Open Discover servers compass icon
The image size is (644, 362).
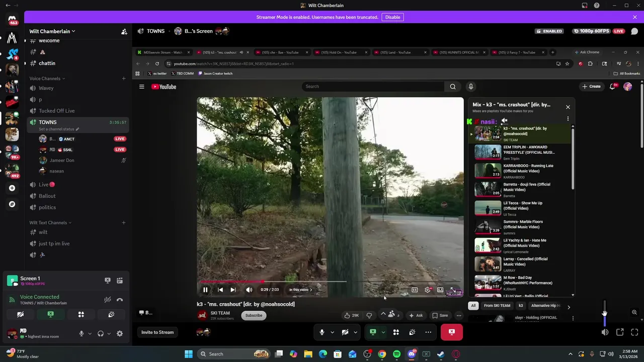pyautogui.click(x=12, y=204)
